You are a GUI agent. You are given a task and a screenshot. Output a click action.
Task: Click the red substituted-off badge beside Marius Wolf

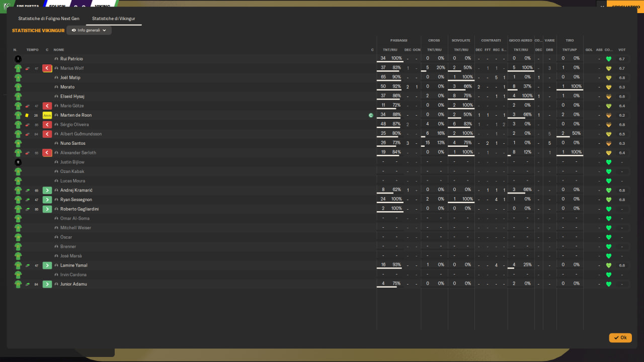[47, 68]
